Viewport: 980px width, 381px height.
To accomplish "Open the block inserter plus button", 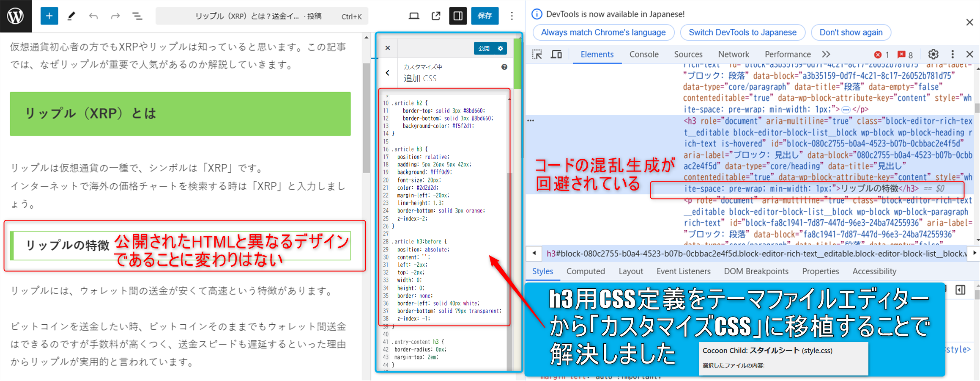I will (x=49, y=16).
